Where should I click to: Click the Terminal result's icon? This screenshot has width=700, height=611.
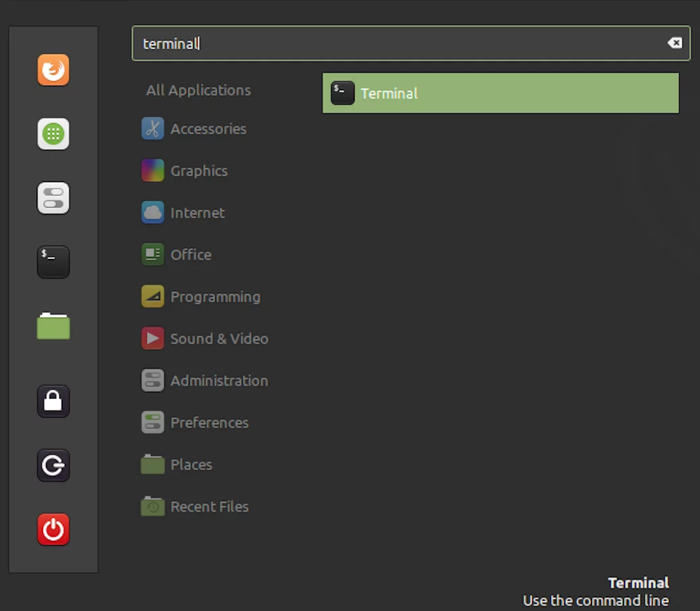(343, 93)
